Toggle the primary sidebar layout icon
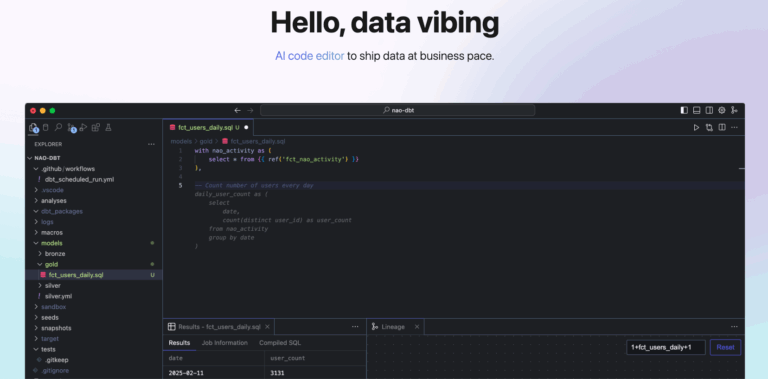The image size is (768, 379). (684, 111)
